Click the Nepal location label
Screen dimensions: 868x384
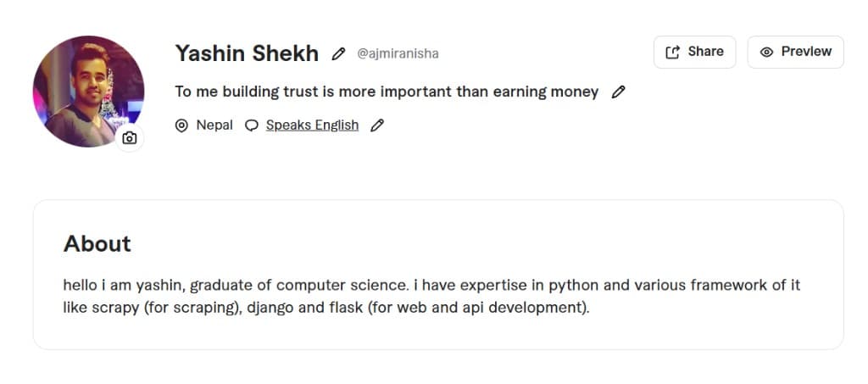coord(214,125)
